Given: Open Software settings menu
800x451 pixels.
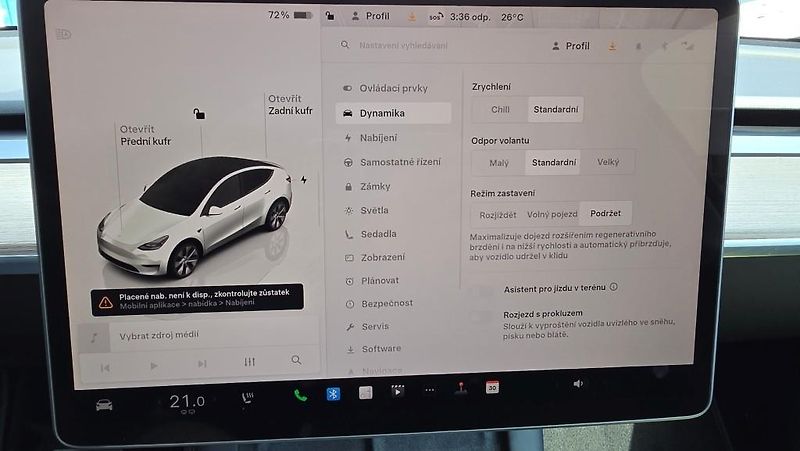Looking at the screenshot, I should pos(393,349).
